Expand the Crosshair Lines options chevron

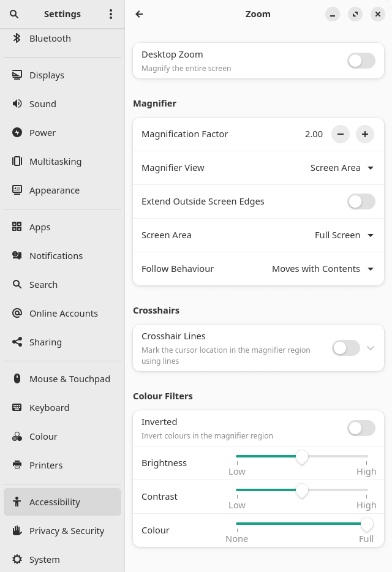click(x=371, y=348)
